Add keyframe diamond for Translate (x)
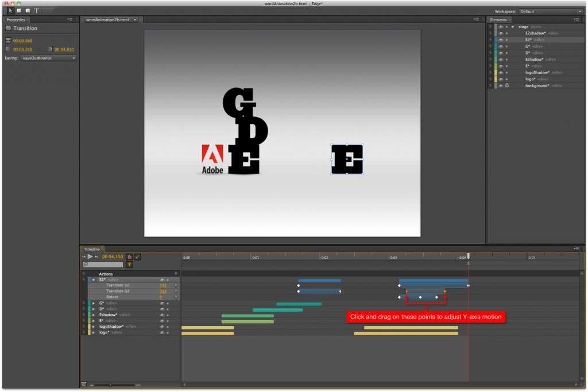The image size is (588, 392). (x=176, y=285)
